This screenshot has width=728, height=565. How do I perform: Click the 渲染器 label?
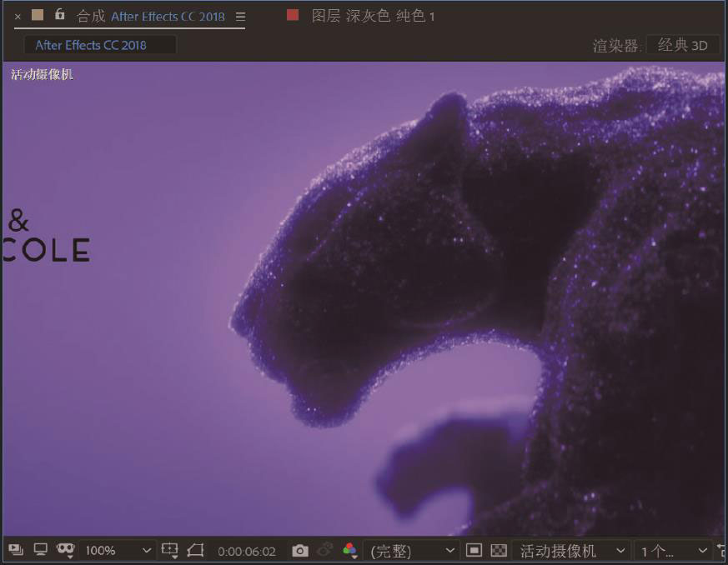click(x=615, y=46)
